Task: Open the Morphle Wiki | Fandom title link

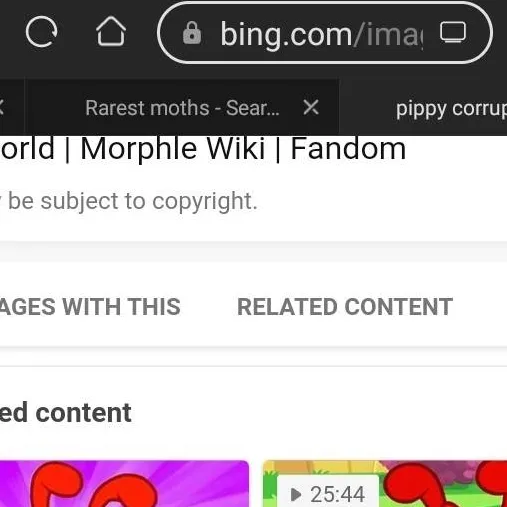Action: (203, 149)
